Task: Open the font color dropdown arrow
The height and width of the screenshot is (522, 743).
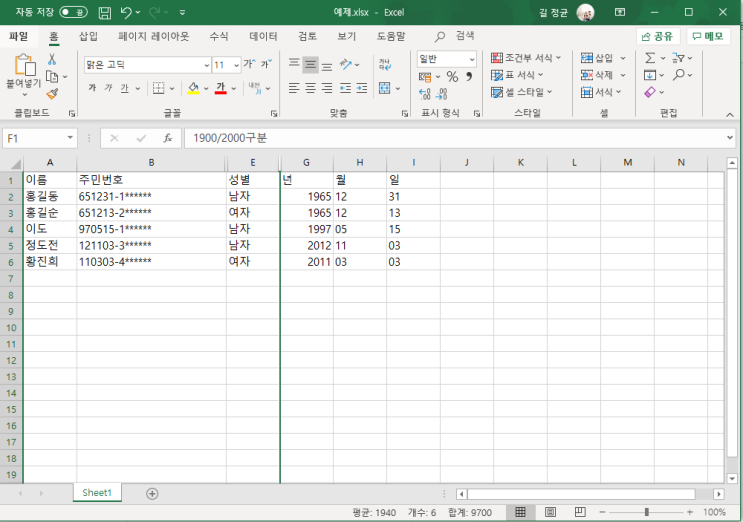Action: point(234,89)
